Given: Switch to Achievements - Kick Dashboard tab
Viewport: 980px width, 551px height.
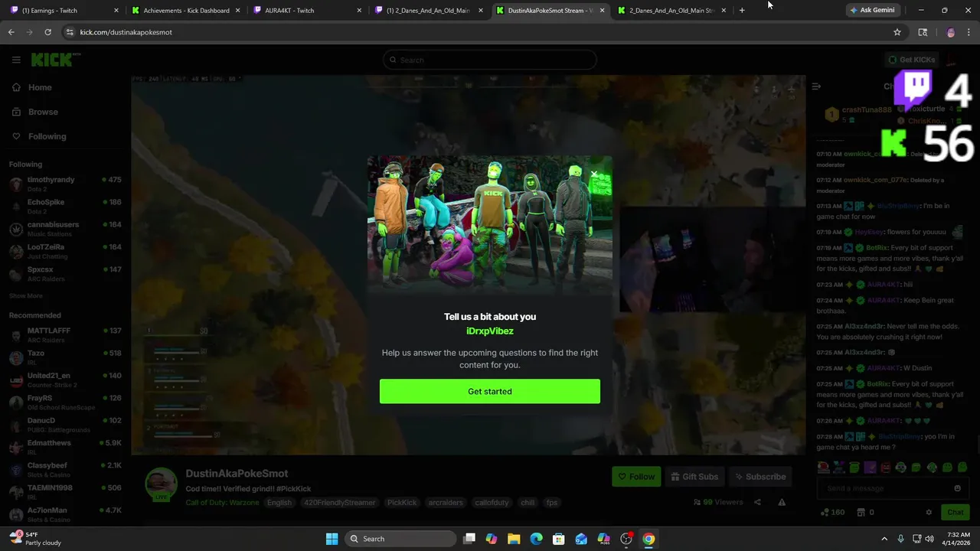Looking at the screenshot, I should click(185, 10).
